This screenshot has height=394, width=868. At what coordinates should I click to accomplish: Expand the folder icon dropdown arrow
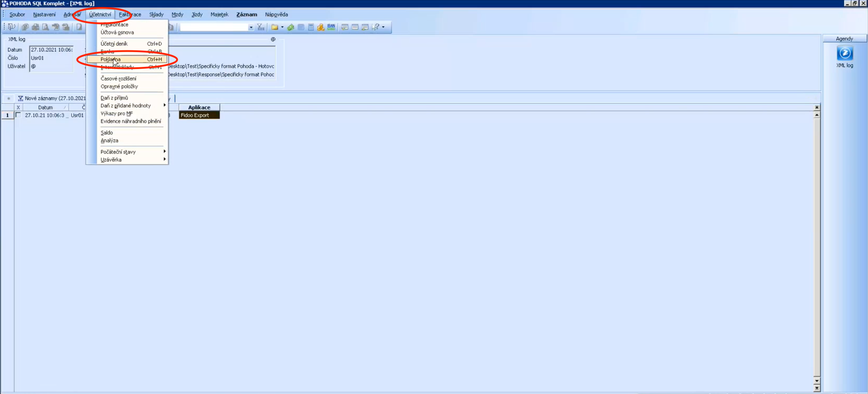(x=282, y=27)
